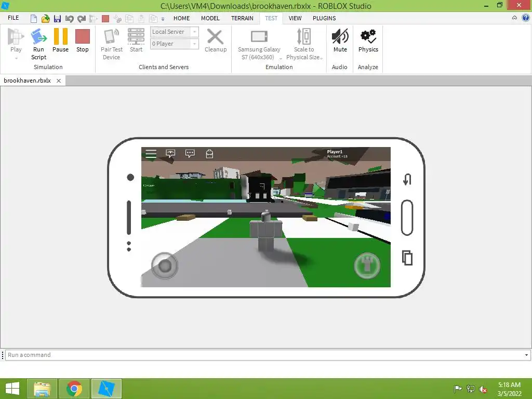
Task: Switch to the PLUGINS ribbon tab
Action: pos(324,18)
